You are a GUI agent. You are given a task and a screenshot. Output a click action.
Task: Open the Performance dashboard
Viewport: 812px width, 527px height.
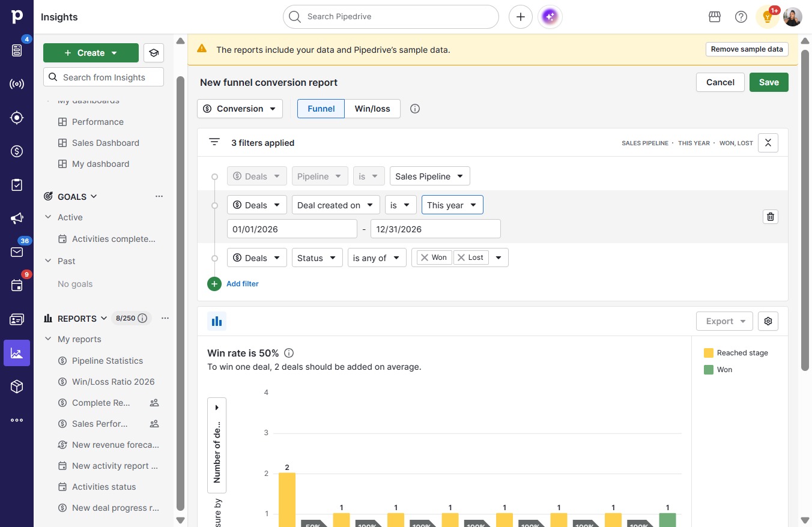click(x=97, y=122)
